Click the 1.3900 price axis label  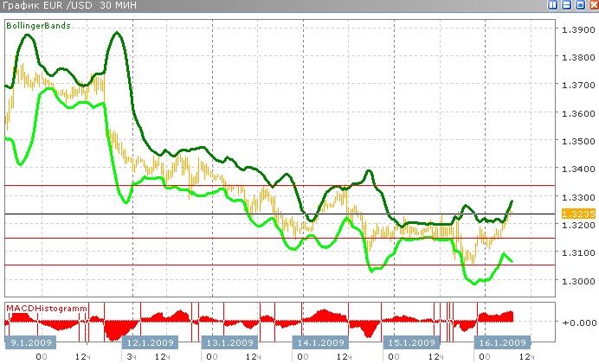(576, 30)
